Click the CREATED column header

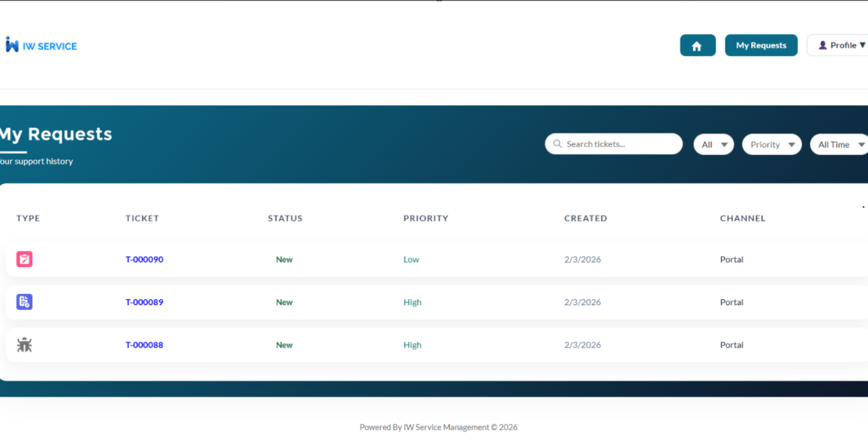(586, 218)
